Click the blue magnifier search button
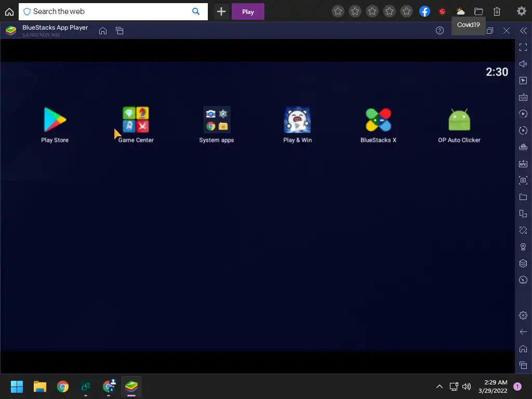532x399 pixels. 196,11
